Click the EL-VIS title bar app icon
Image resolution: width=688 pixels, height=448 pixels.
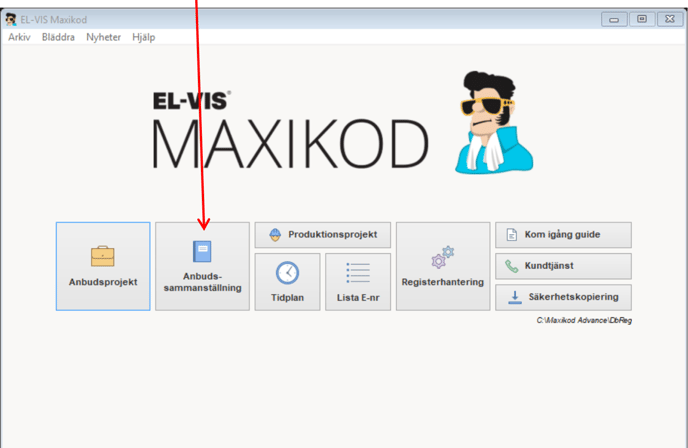pyautogui.click(x=11, y=19)
